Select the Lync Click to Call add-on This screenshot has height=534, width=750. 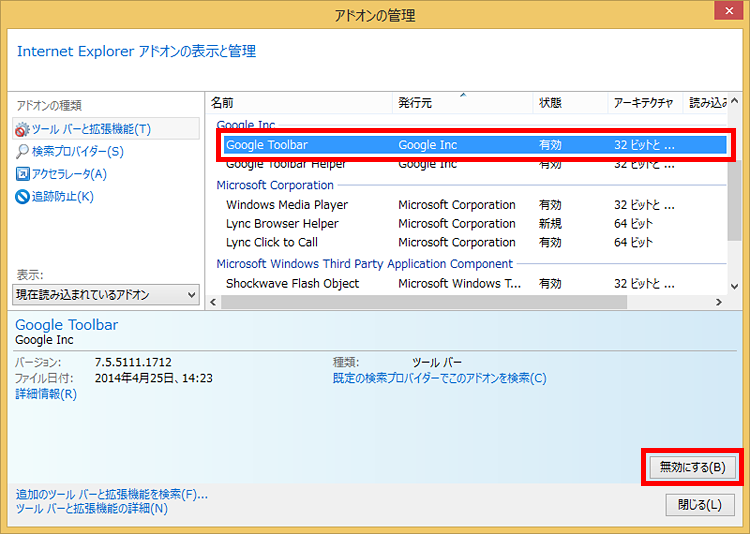[271, 243]
